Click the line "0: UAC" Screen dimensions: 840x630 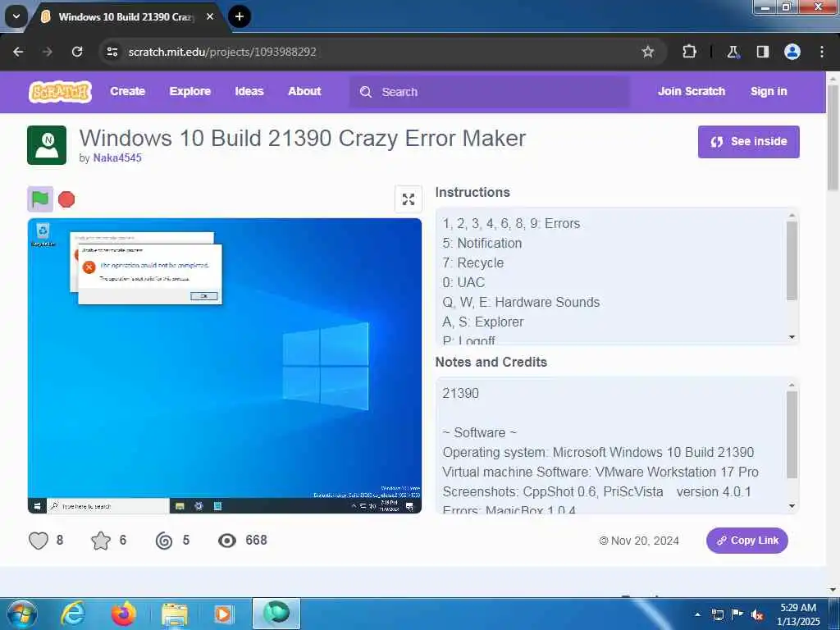pyautogui.click(x=463, y=282)
